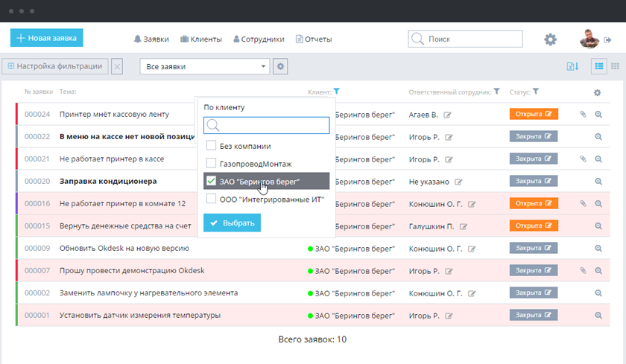Open the table columns gear icon
The image size is (626, 364).
[597, 92]
